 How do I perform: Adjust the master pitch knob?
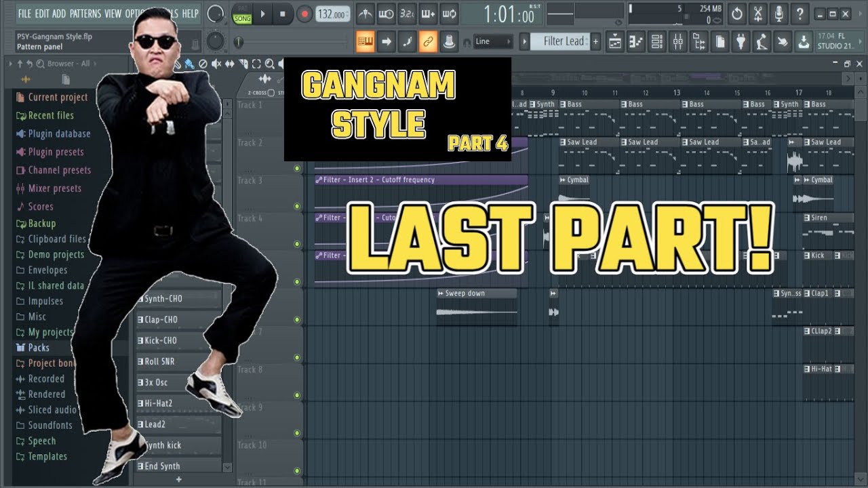[215, 42]
